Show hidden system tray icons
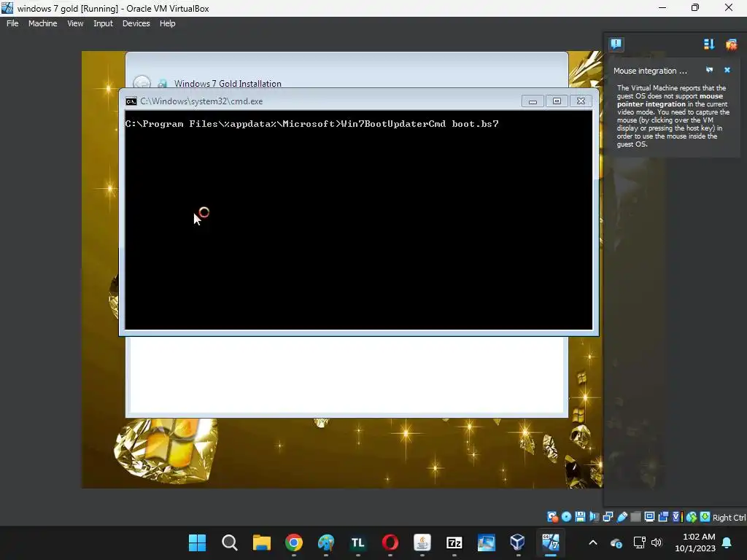Viewport: 747px width, 560px height. tap(593, 542)
